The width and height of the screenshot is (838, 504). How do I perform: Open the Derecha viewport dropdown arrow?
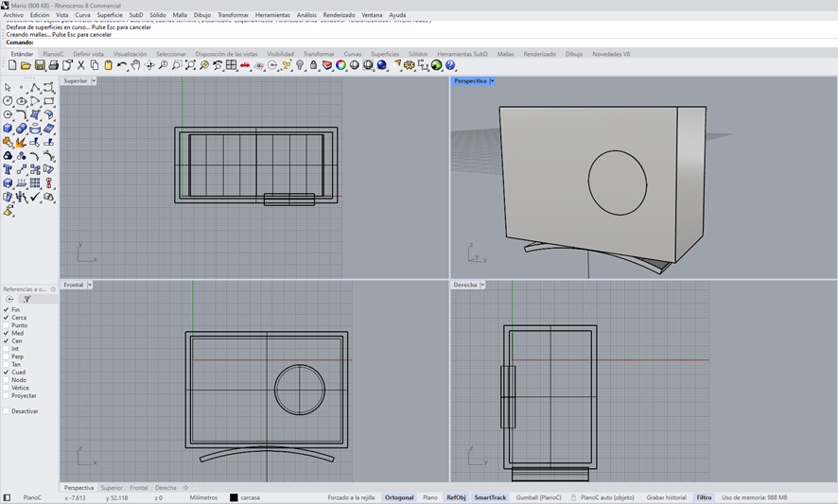(x=482, y=285)
